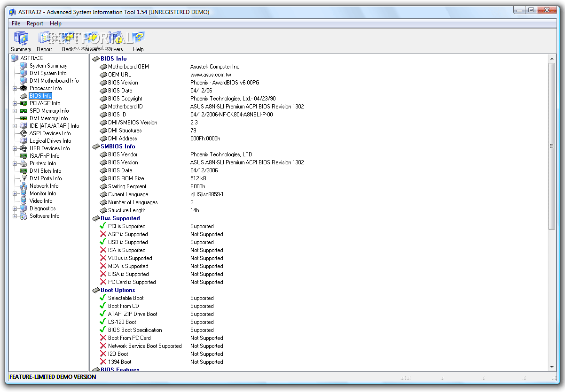Click the Bus Supported section header

coord(120,218)
